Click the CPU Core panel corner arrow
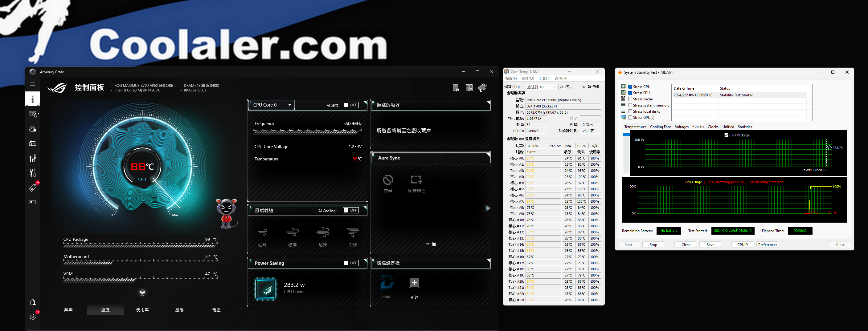Viewport: 868px width, 331px height. tap(365, 102)
